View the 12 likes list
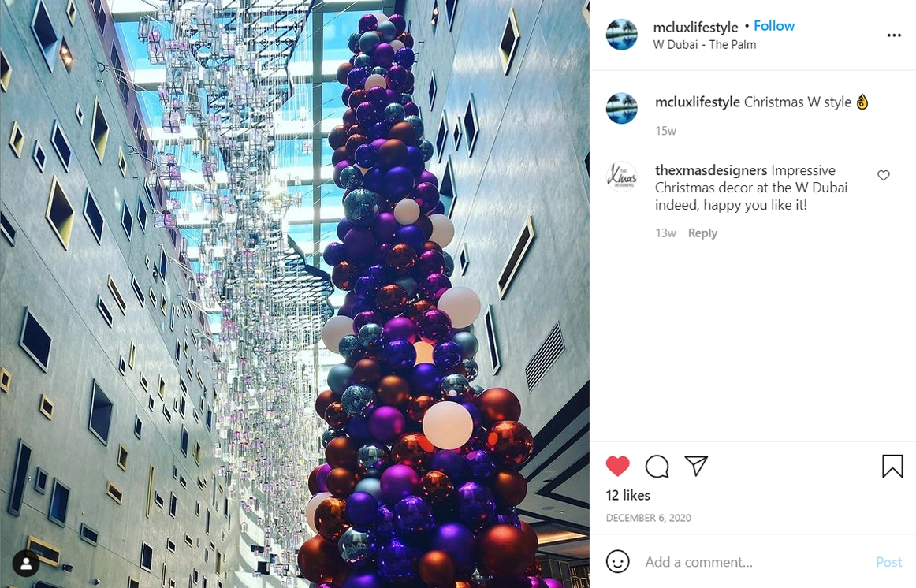The width and height of the screenshot is (916, 588). (628, 495)
